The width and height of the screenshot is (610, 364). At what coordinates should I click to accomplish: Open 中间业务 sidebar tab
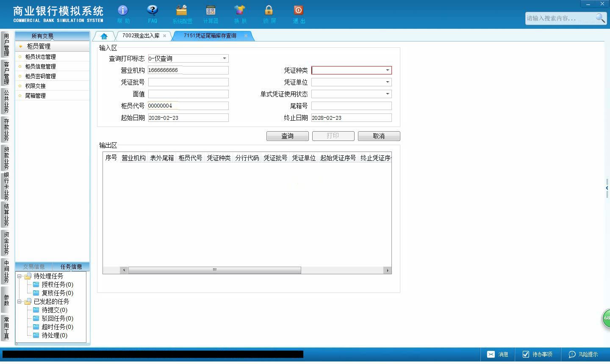(6, 271)
